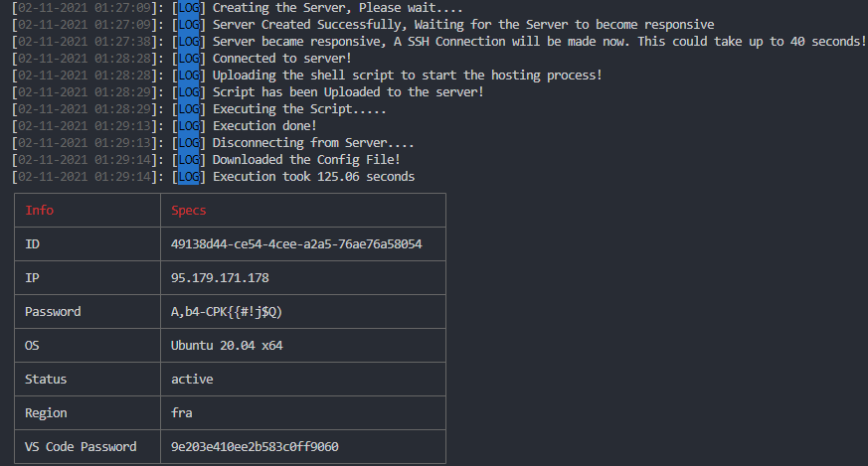
Task: Click the 'Execution took 125.06 seconds' log line
Action: click(x=313, y=177)
